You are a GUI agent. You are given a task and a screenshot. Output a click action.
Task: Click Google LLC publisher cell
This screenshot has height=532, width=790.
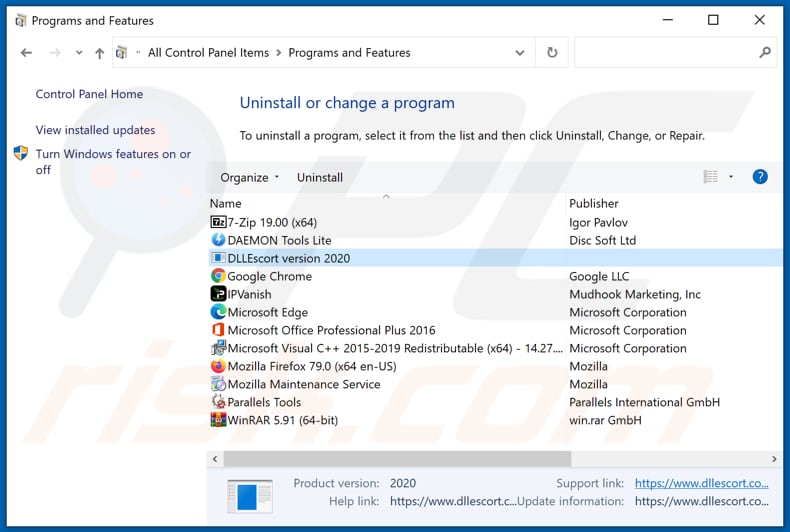click(599, 276)
